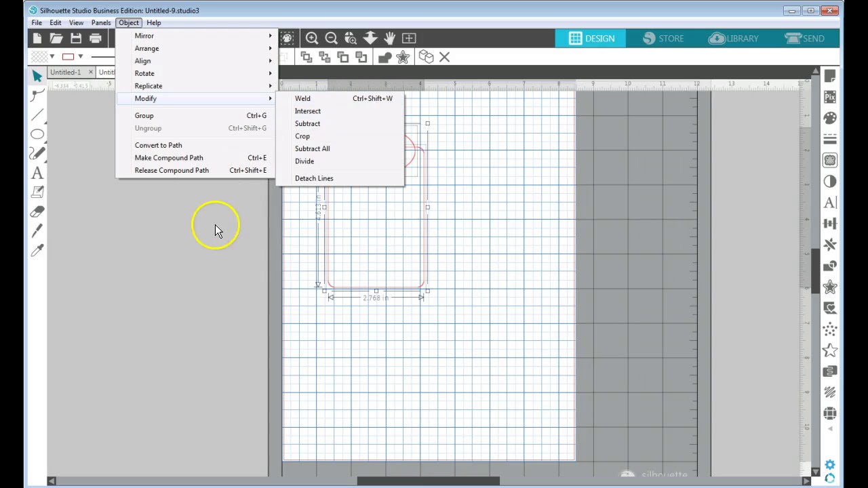Open the fill pattern dropdown arrow

pos(52,57)
